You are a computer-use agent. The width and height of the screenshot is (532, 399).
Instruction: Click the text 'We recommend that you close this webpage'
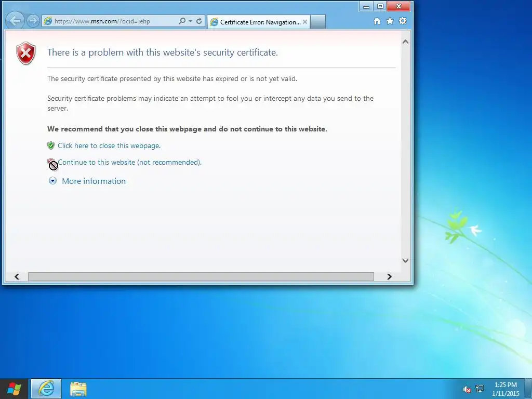(125, 129)
